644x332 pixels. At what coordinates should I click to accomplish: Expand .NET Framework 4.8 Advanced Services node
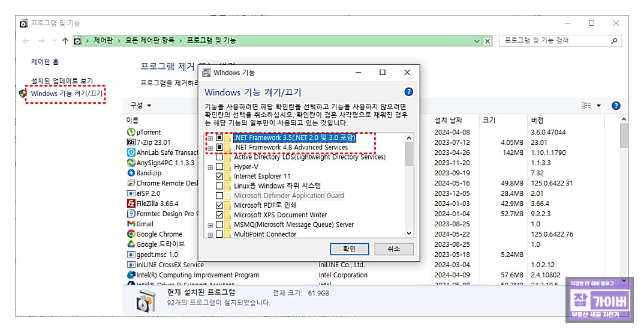pyautogui.click(x=210, y=148)
